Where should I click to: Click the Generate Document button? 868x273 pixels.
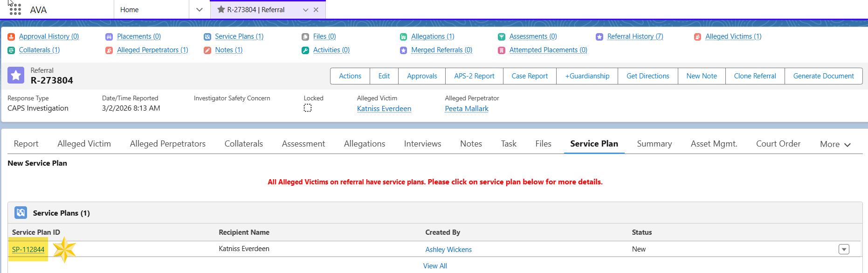[824, 76]
